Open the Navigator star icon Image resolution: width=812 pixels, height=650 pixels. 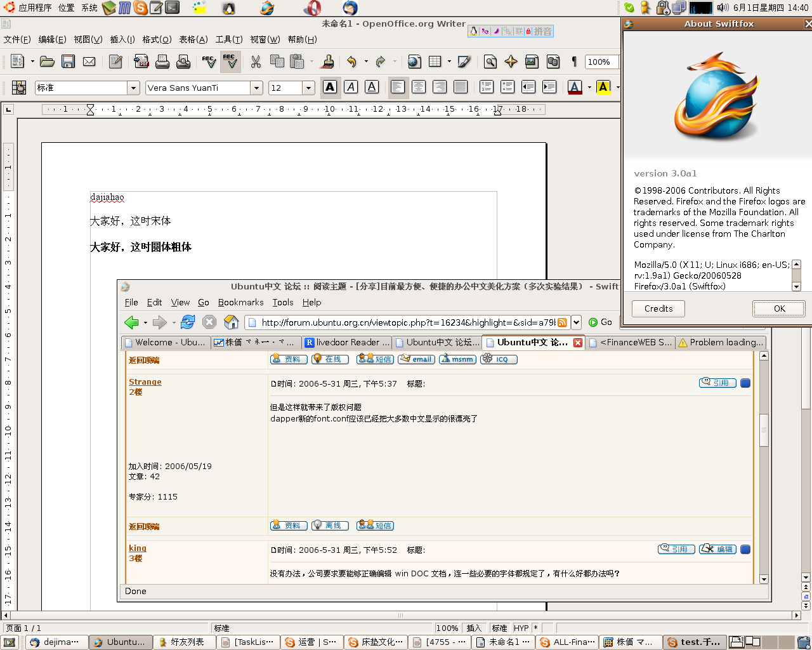pyautogui.click(x=511, y=62)
